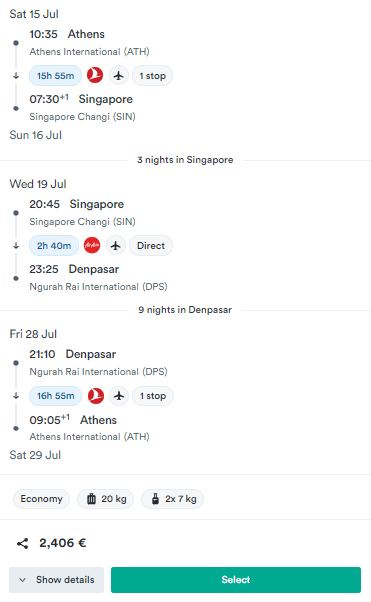The width and height of the screenshot is (371, 602).
Task: Select this 2,406 € itinerary
Action: coord(236,580)
